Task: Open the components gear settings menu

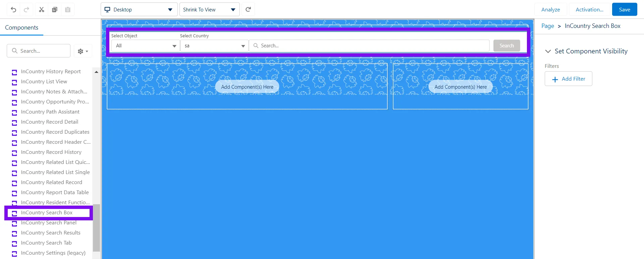Action: click(83, 51)
